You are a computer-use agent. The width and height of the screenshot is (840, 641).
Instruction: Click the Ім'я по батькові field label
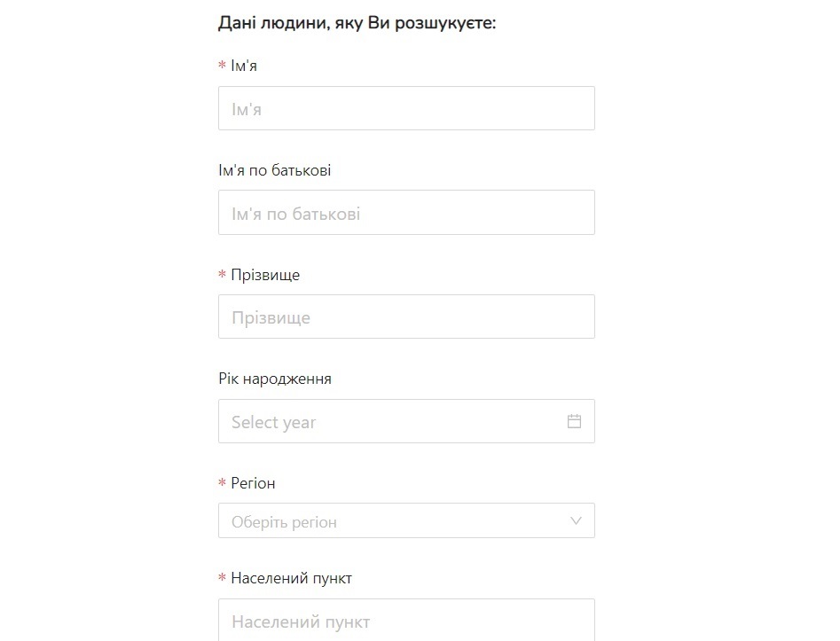(275, 170)
